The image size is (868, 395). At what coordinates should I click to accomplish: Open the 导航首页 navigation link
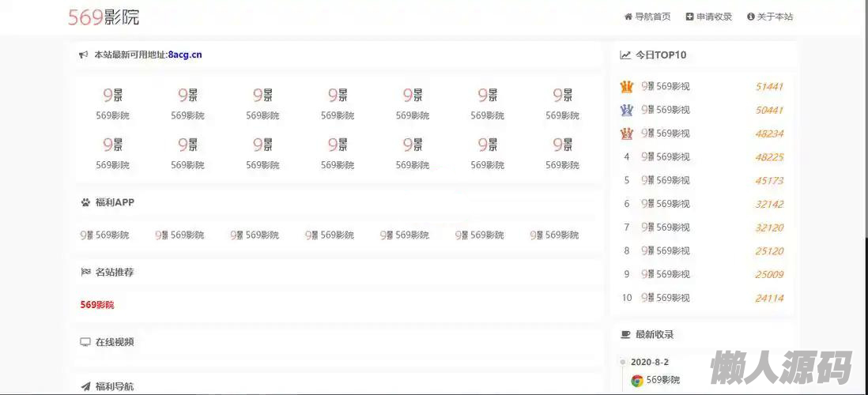[x=653, y=17]
